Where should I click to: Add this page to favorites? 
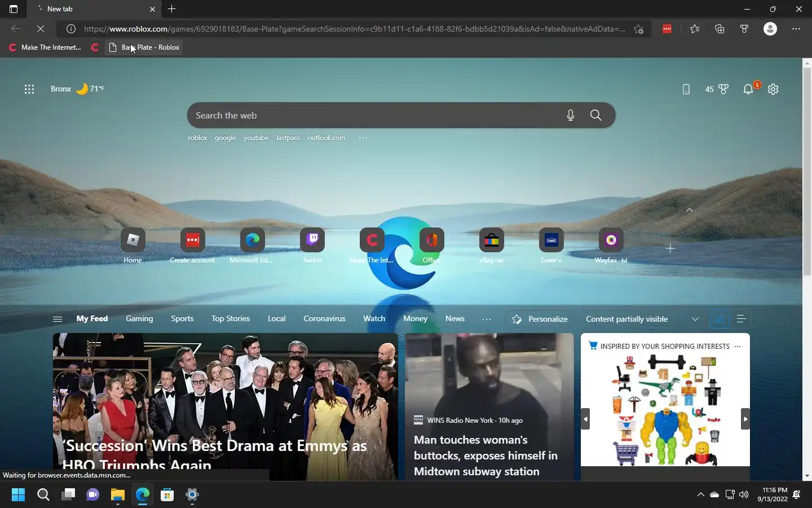(x=638, y=29)
